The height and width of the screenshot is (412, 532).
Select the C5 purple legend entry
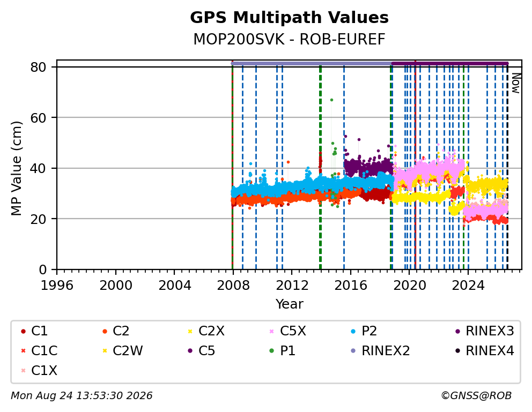tap(202, 351)
